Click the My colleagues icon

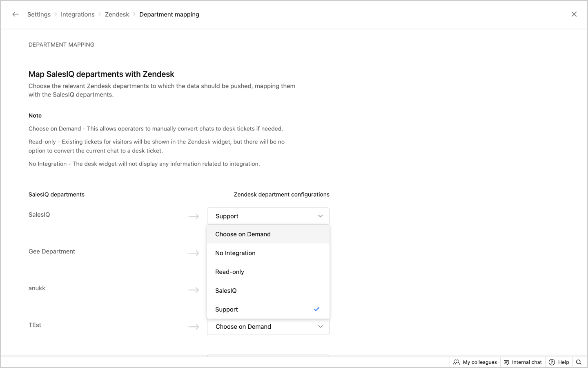pyautogui.click(x=457, y=362)
